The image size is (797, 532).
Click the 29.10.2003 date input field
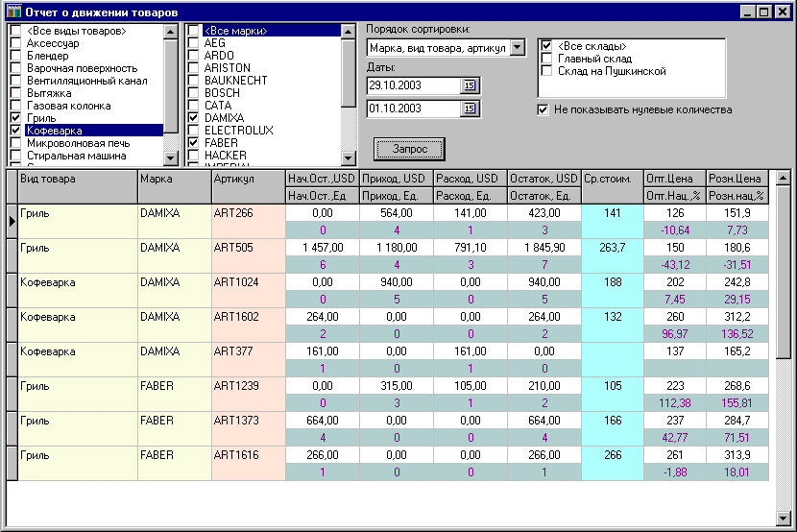[413, 85]
